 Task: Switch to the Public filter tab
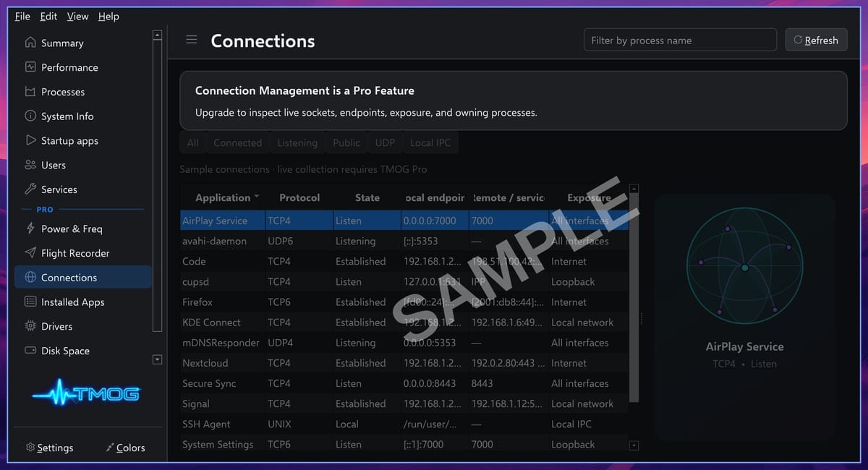(x=346, y=143)
